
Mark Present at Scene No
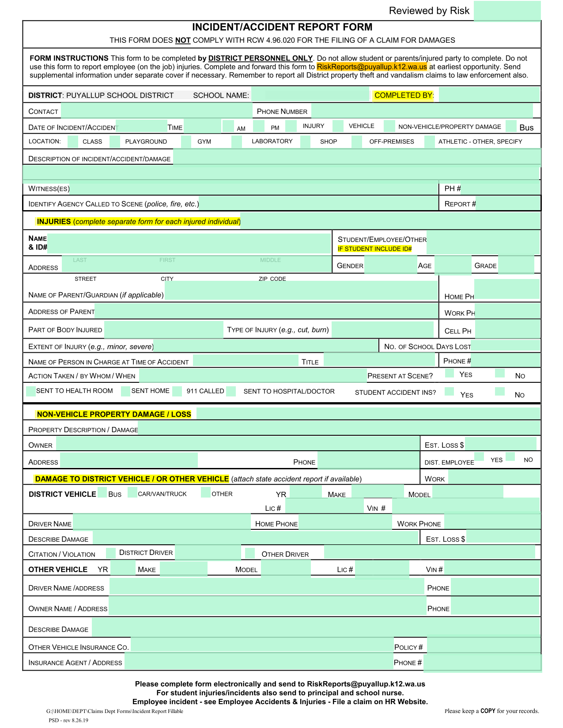[500, 373]
